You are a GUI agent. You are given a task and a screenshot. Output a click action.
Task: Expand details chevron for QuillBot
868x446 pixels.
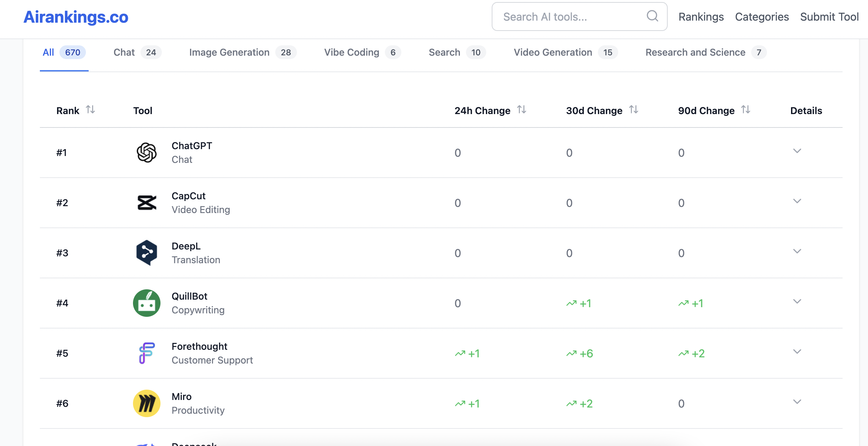797,302
